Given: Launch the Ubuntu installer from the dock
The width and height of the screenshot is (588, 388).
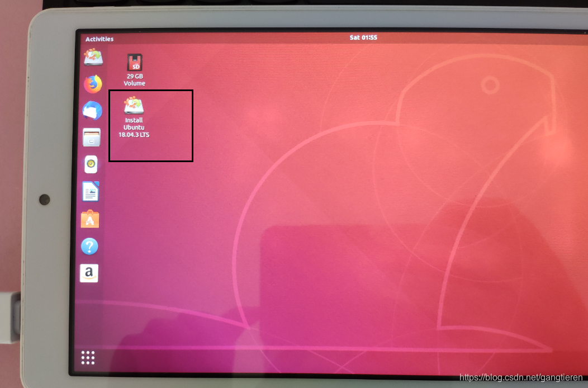Looking at the screenshot, I should (93, 57).
